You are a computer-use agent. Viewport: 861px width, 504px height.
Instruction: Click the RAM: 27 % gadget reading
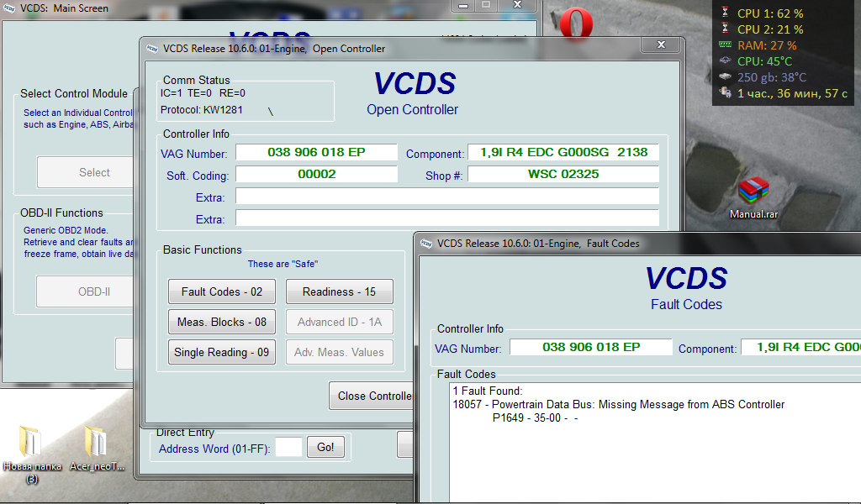[767, 45]
